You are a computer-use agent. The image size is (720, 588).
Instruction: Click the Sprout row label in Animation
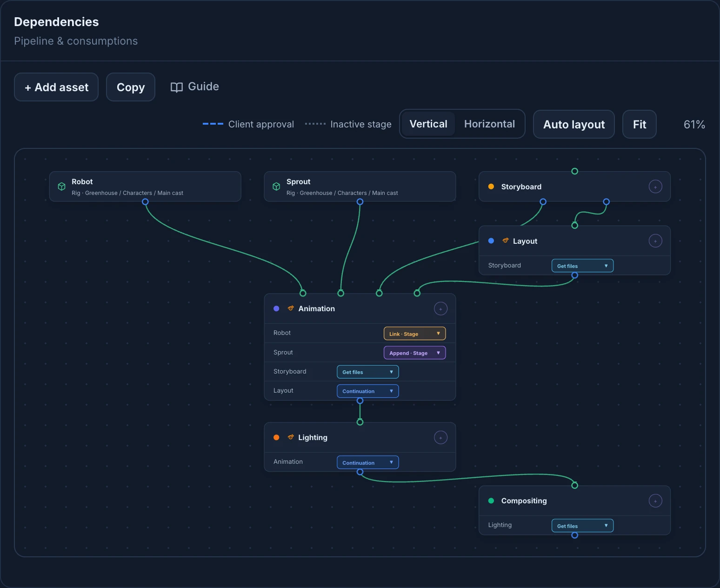pyautogui.click(x=283, y=353)
